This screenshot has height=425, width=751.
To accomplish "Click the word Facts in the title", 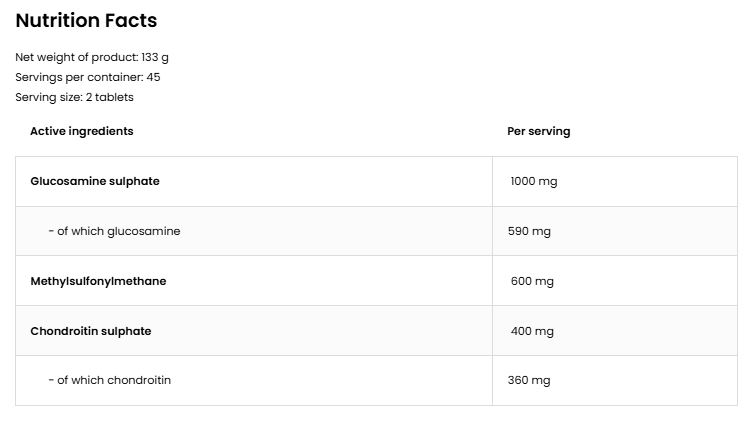I will pyautogui.click(x=131, y=21).
